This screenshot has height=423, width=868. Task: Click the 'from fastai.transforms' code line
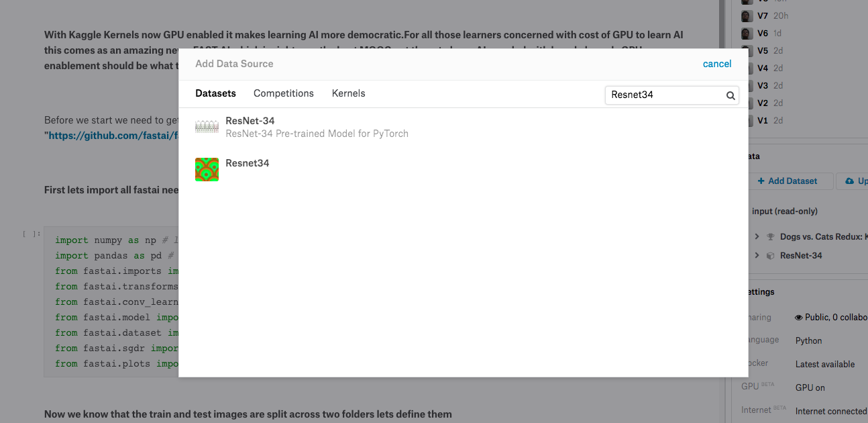[x=116, y=287]
